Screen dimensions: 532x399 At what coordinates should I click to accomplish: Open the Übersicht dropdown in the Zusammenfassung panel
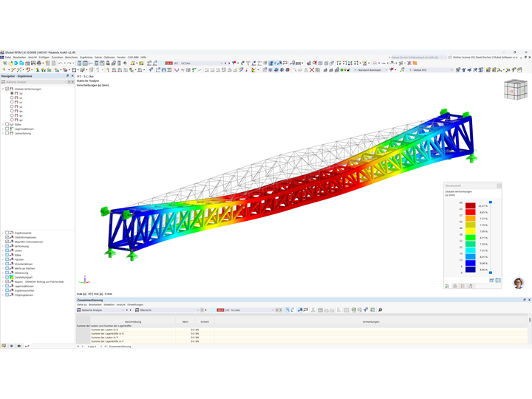pyautogui.click(x=167, y=310)
